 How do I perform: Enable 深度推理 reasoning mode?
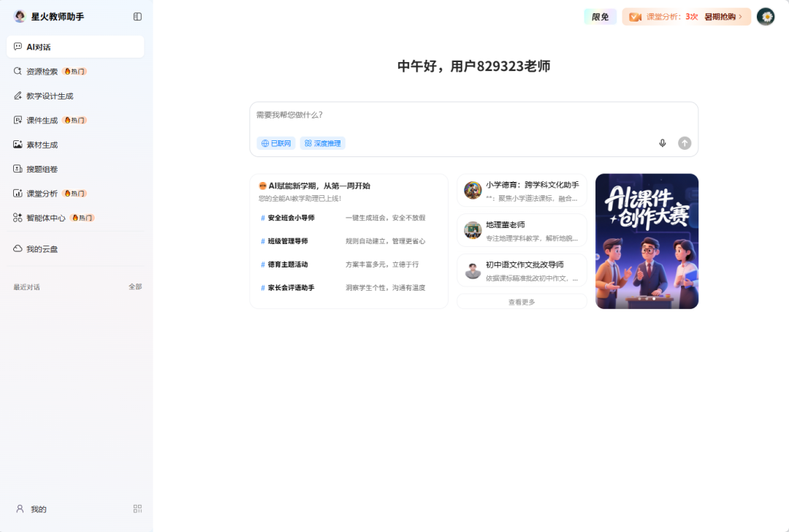point(322,143)
